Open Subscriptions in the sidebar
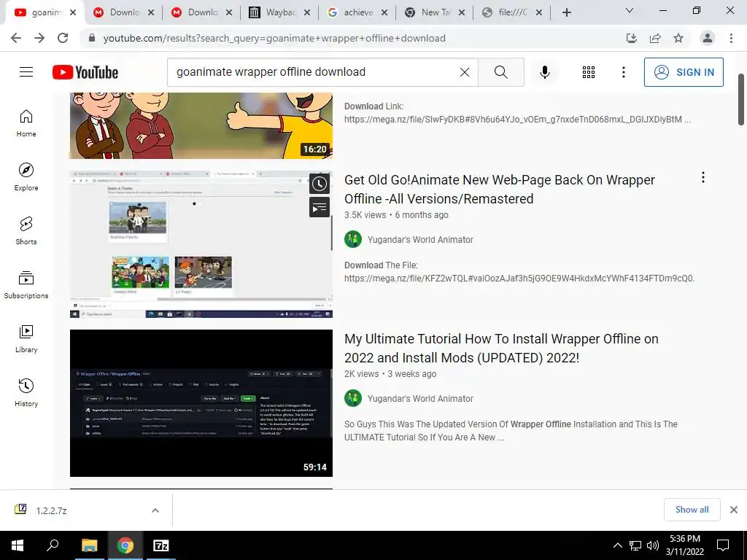 click(26, 285)
